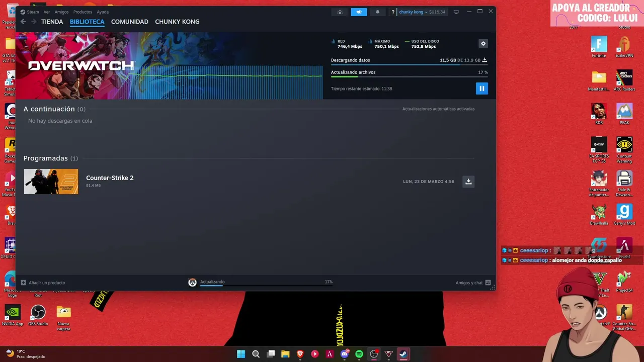The width and height of the screenshot is (644, 362).
Task: Open the Content Warning desktop shortcut
Action: tap(624, 150)
